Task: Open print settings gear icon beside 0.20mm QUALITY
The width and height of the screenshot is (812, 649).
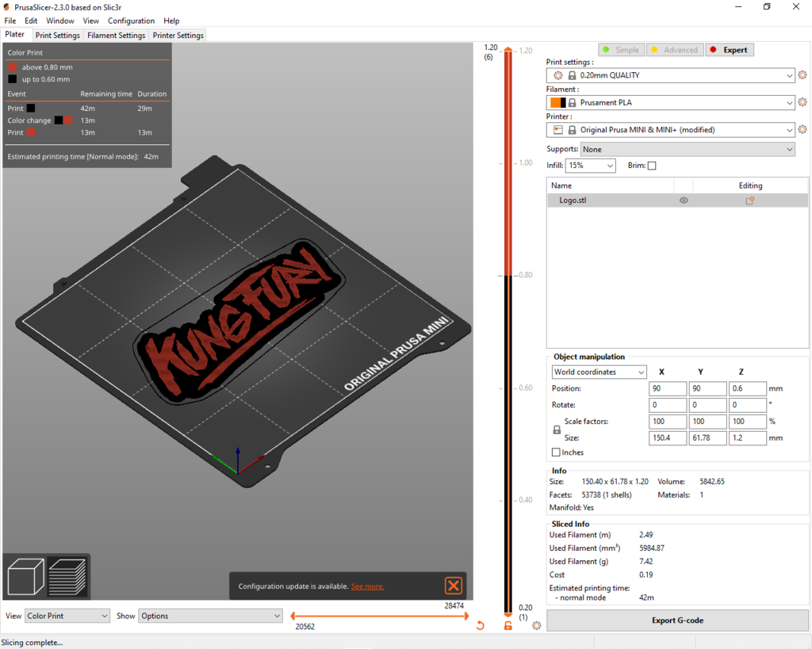Action: coord(802,75)
